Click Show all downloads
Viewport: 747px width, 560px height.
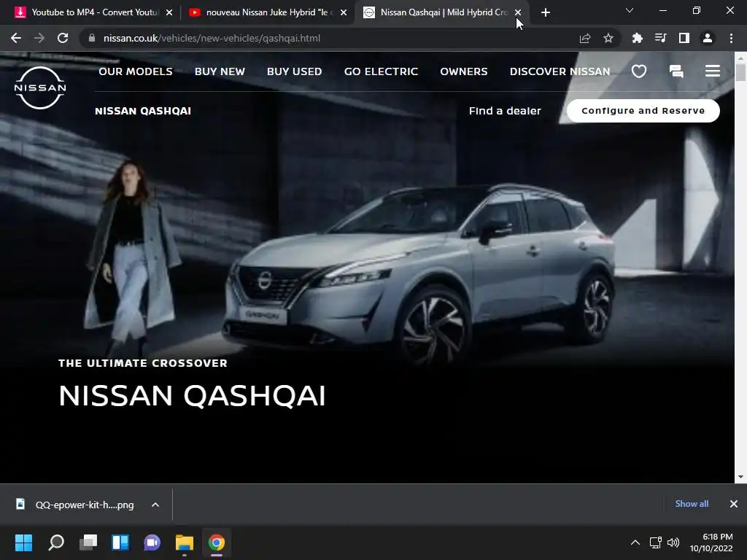tap(692, 504)
